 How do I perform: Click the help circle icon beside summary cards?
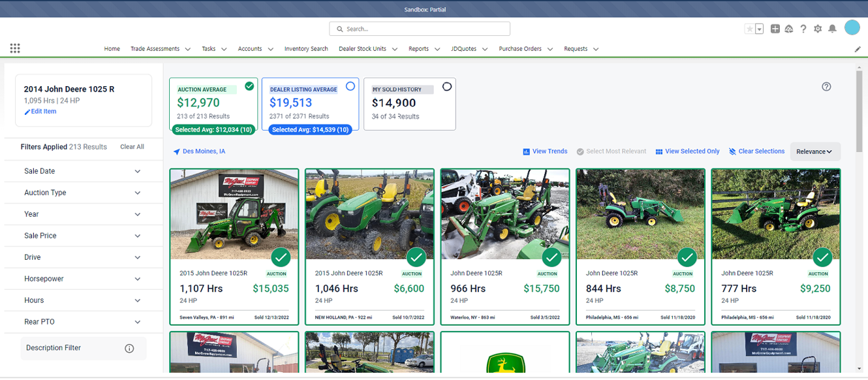(826, 87)
